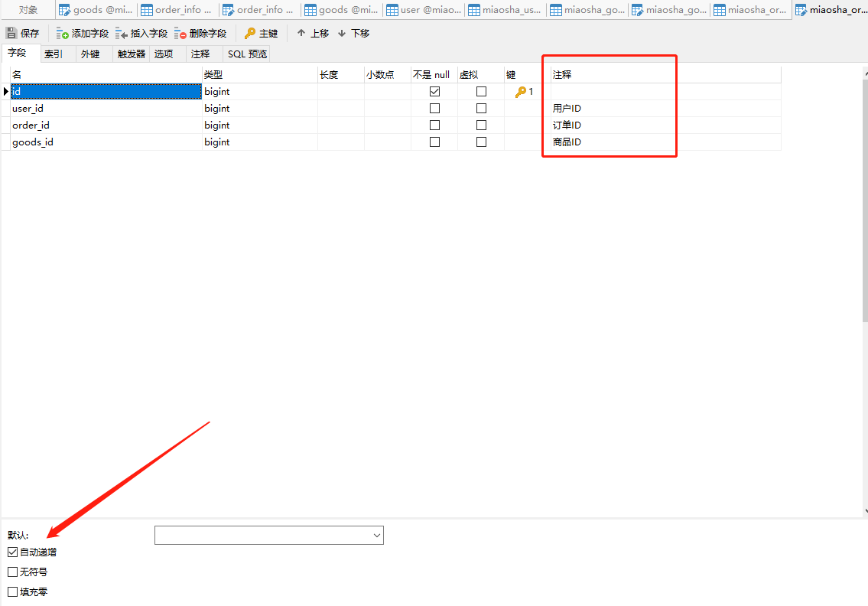Click 删除字段 delete field button
868x606 pixels.
pyautogui.click(x=200, y=33)
